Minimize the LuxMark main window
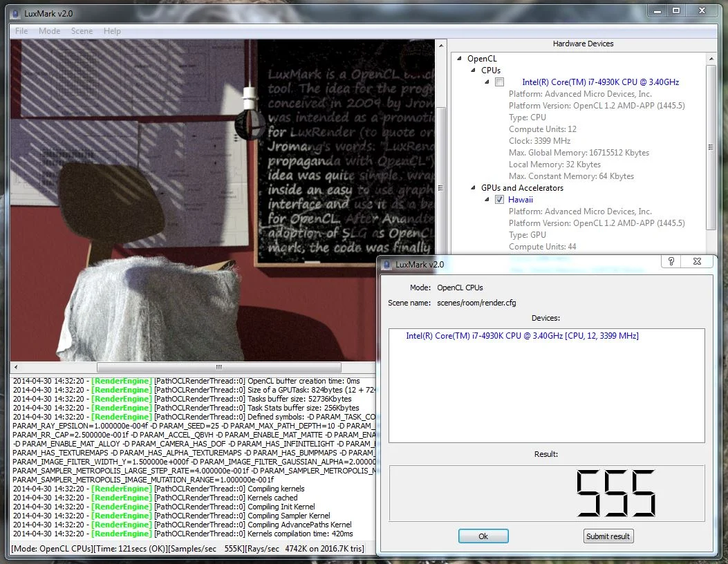The height and width of the screenshot is (564, 728). pos(657,11)
